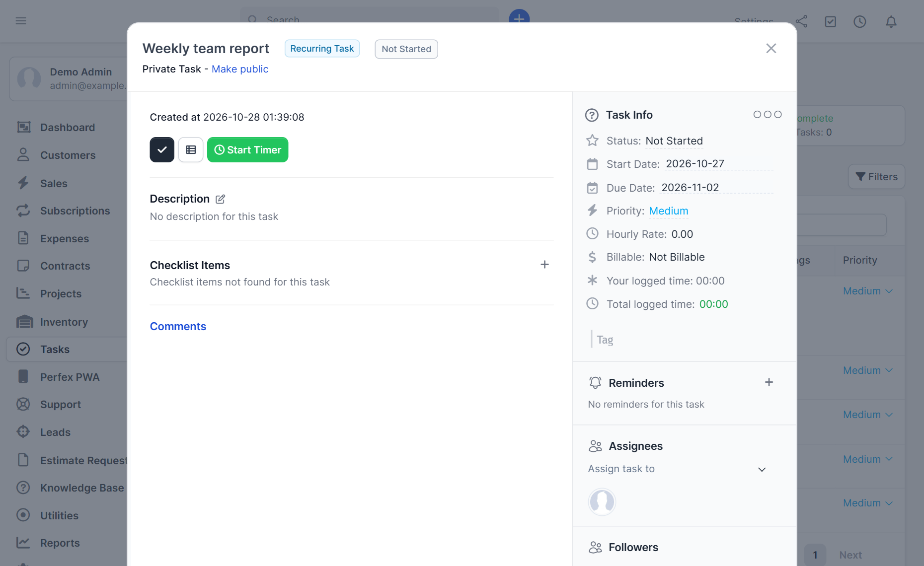
Task: Open Support in the sidebar
Action: [61, 405]
